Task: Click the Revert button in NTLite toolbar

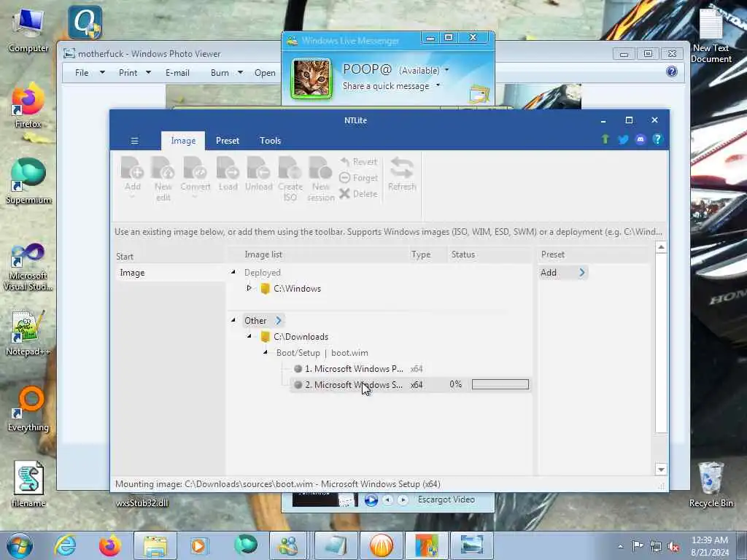Action: click(x=359, y=162)
